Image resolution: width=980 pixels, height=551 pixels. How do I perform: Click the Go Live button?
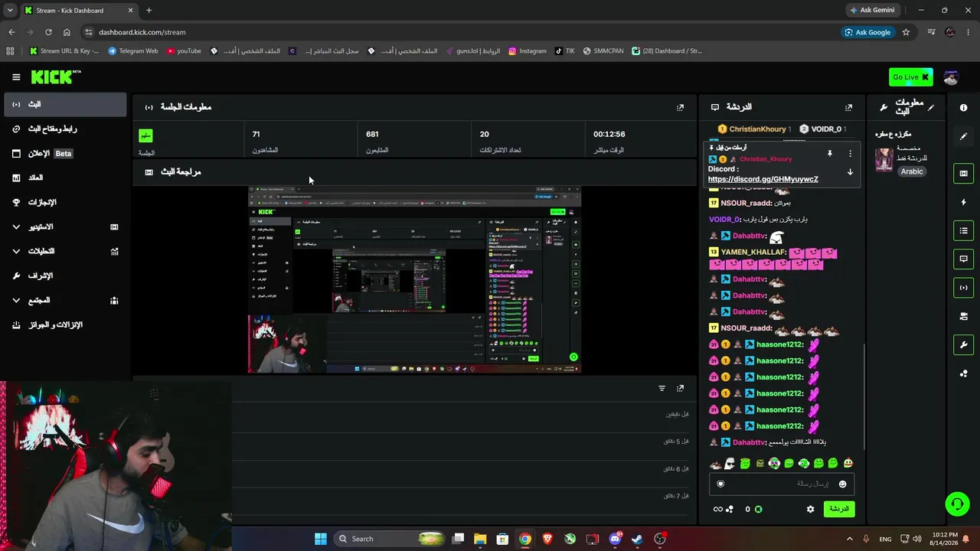click(x=911, y=77)
